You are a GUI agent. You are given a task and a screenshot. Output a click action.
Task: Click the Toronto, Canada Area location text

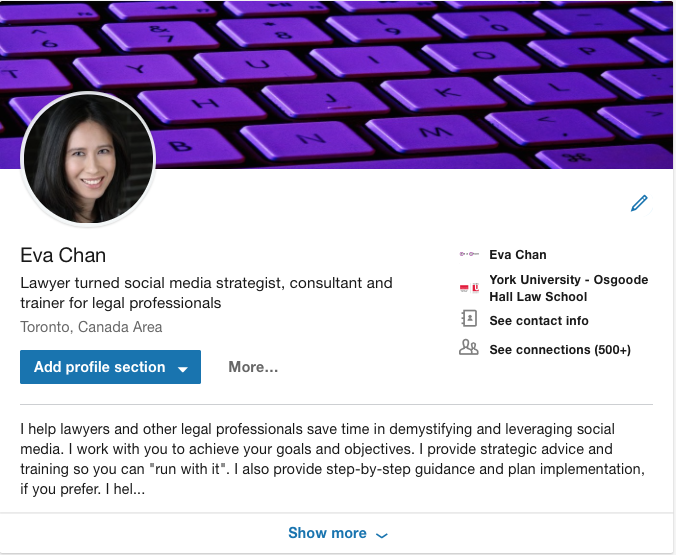[x=91, y=327]
